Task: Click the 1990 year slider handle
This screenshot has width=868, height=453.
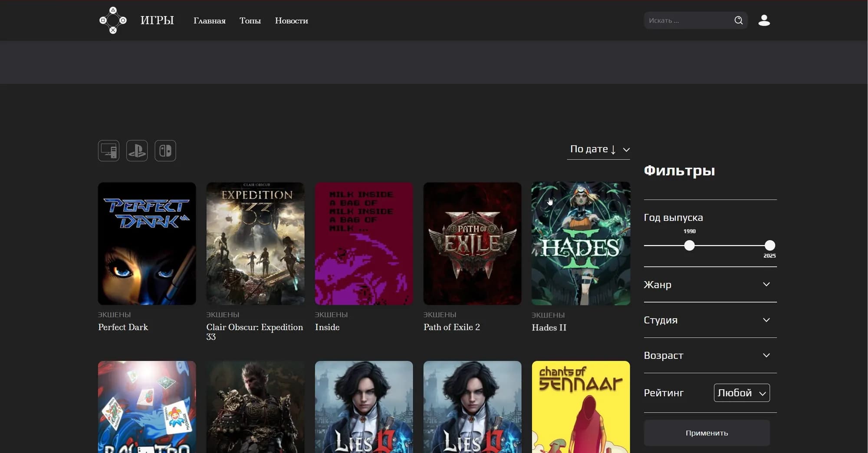Action: (x=689, y=246)
